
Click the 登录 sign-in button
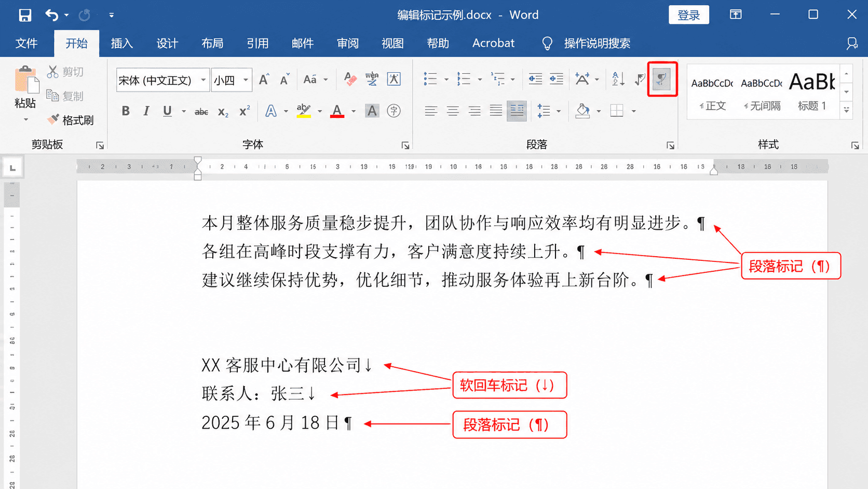tap(688, 15)
